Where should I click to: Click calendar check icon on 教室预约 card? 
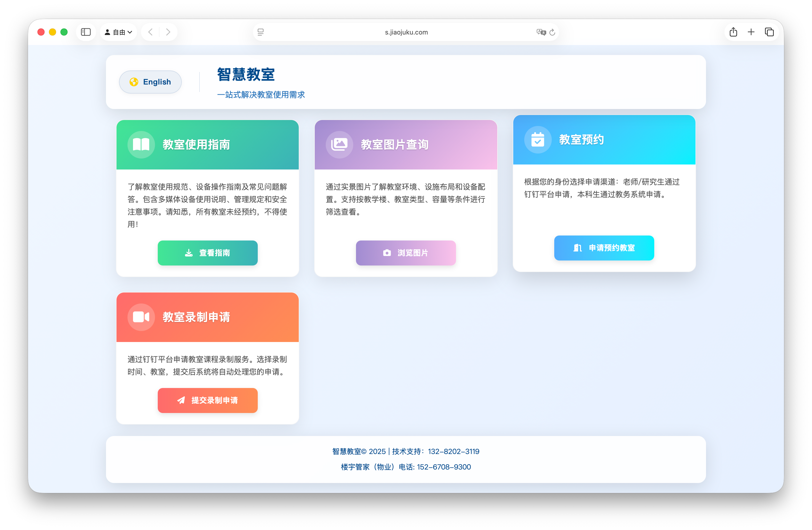pyautogui.click(x=538, y=139)
